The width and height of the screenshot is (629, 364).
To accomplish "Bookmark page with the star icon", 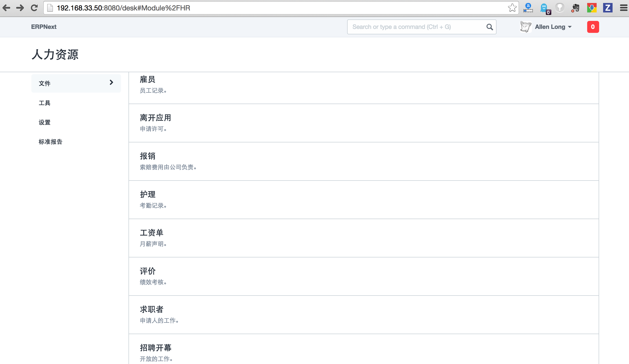I will 512,8.
